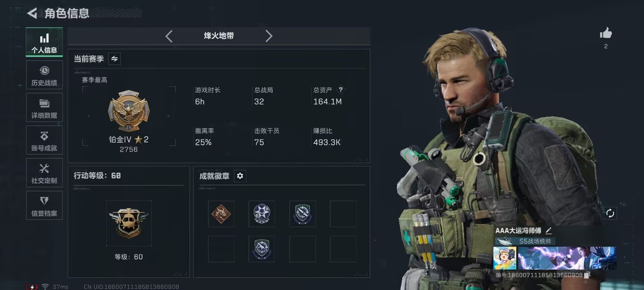Go to the mode before 烽火地带
The image size is (644, 290).
pos(169,36)
